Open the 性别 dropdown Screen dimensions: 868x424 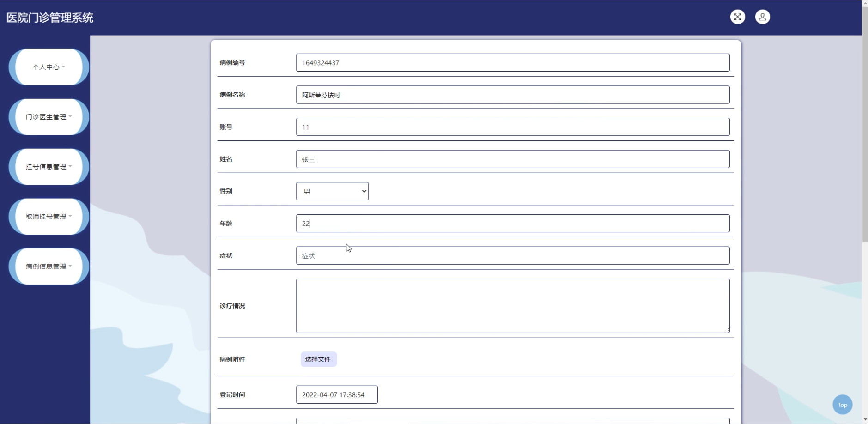point(332,191)
